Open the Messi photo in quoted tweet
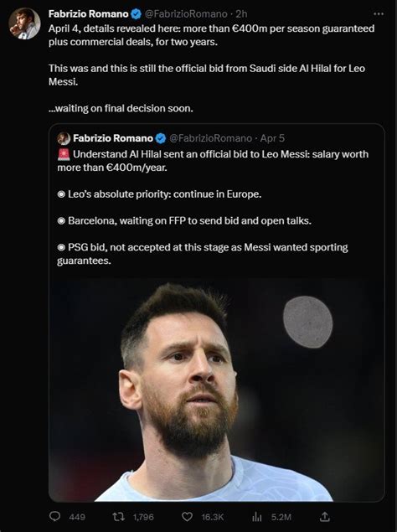 (x=216, y=390)
